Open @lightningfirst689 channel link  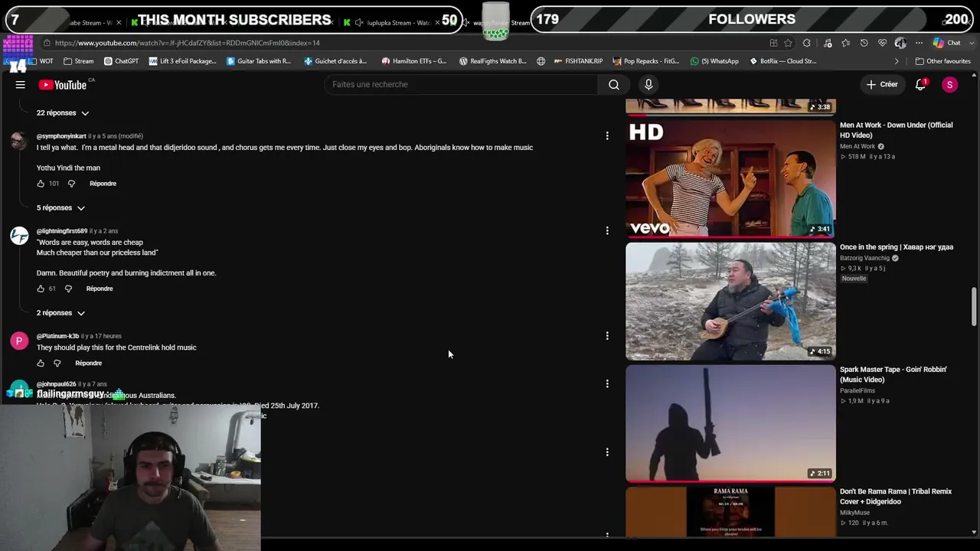click(x=62, y=231)
